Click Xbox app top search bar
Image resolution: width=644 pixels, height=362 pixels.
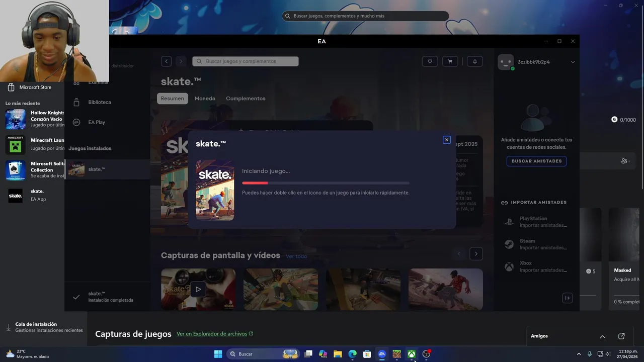tap(365, 16)
